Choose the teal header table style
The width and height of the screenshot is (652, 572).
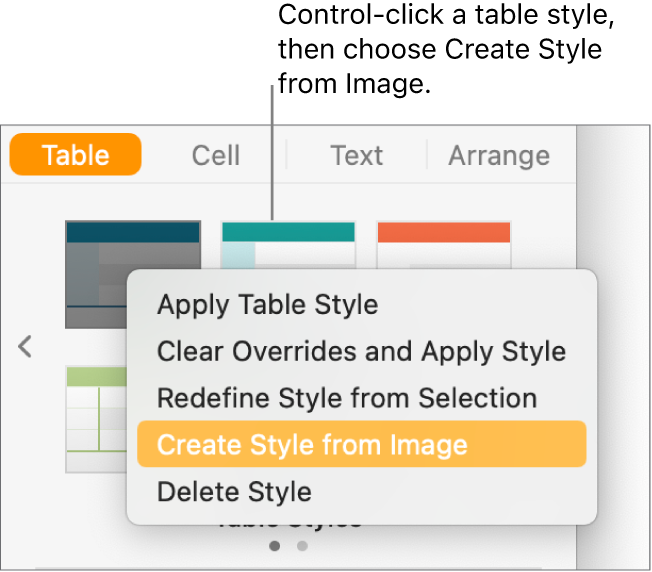288,242
